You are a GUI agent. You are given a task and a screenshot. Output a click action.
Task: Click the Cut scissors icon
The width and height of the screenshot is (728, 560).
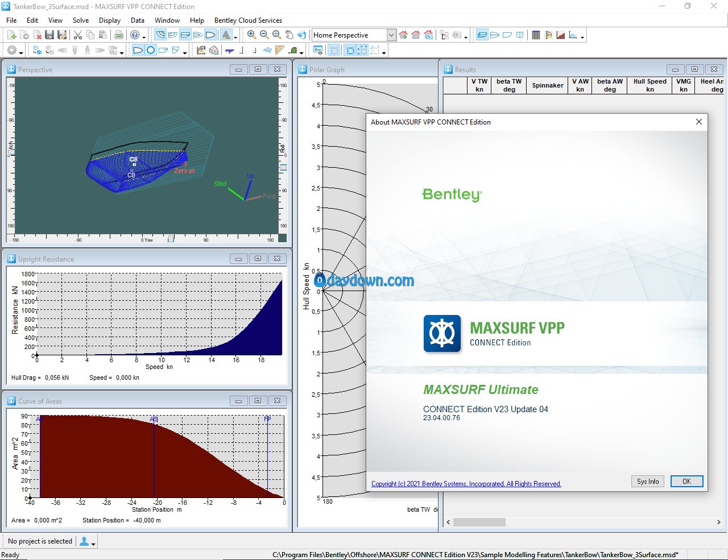pyautogui.click(x=78, y=35)
